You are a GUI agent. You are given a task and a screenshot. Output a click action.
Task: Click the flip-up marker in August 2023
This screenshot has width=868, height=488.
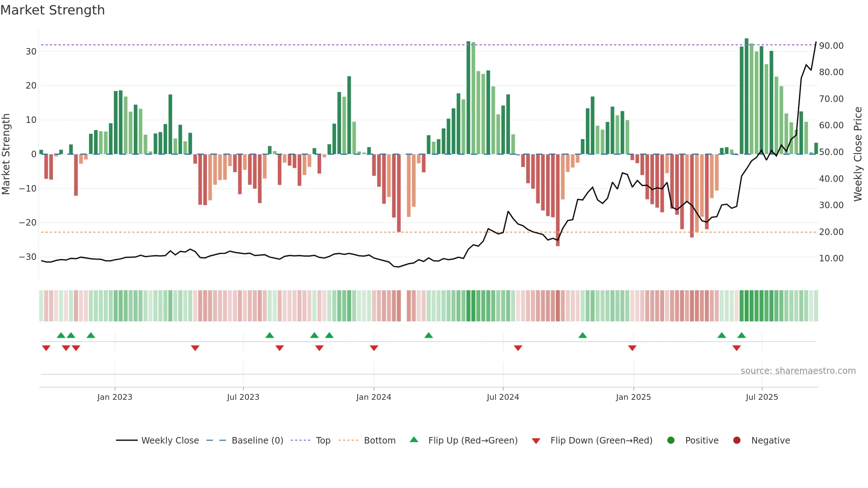(x=269, y=335)
